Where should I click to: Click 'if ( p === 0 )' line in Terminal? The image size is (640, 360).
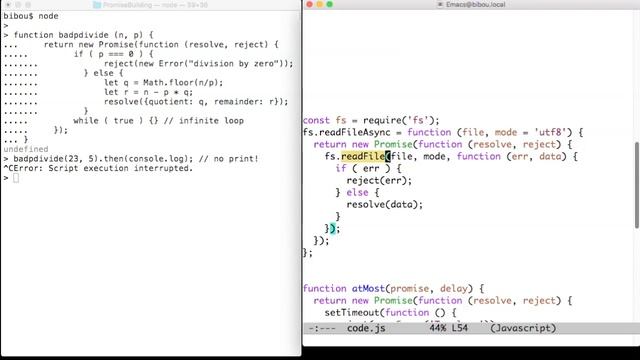pos(113,54)
